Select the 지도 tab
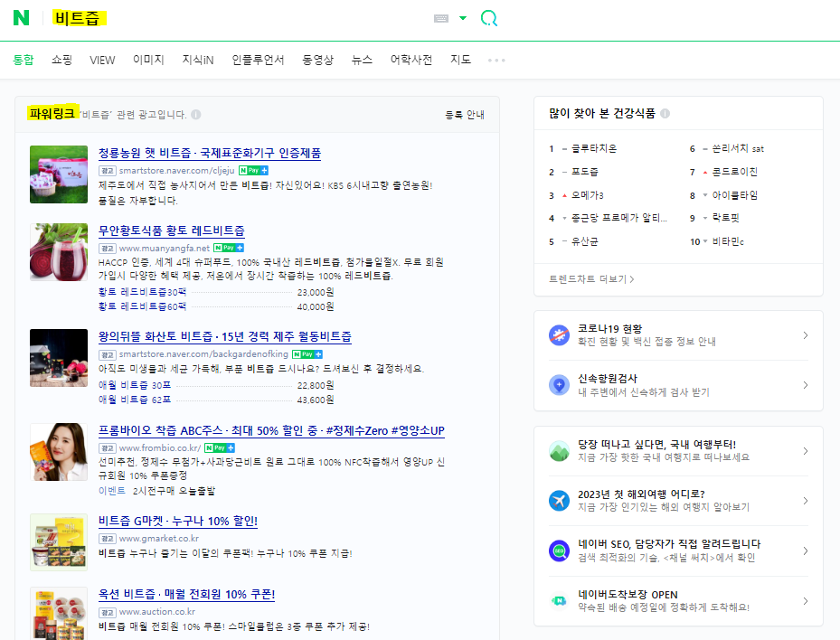This screenshot has height=640, width=840. point(460,60)
